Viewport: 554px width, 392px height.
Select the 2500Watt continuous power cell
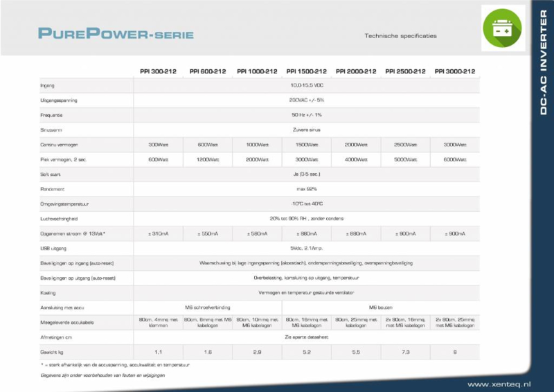[406, 145]
